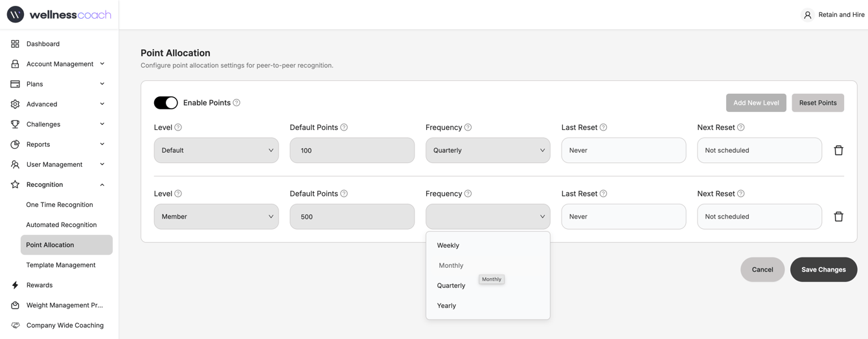The height and width of the screenshot is (339, 868).
Task: Expand the Account Management menu chevron
Action: coord(102,64)
